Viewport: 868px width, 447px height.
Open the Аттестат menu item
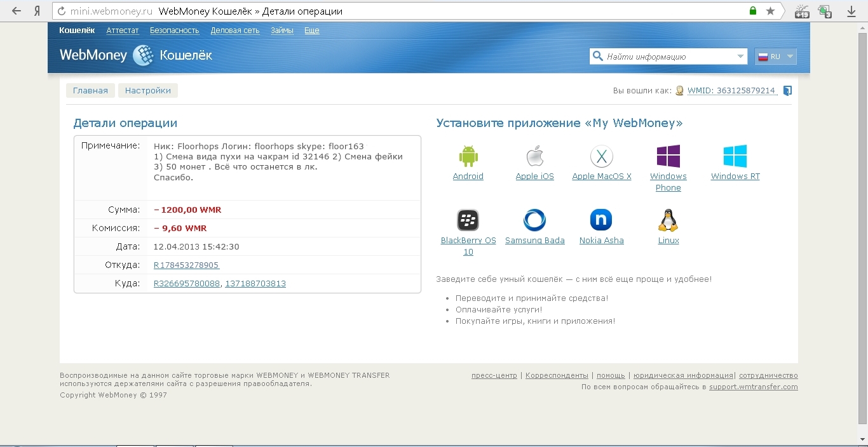click(123, 30)
